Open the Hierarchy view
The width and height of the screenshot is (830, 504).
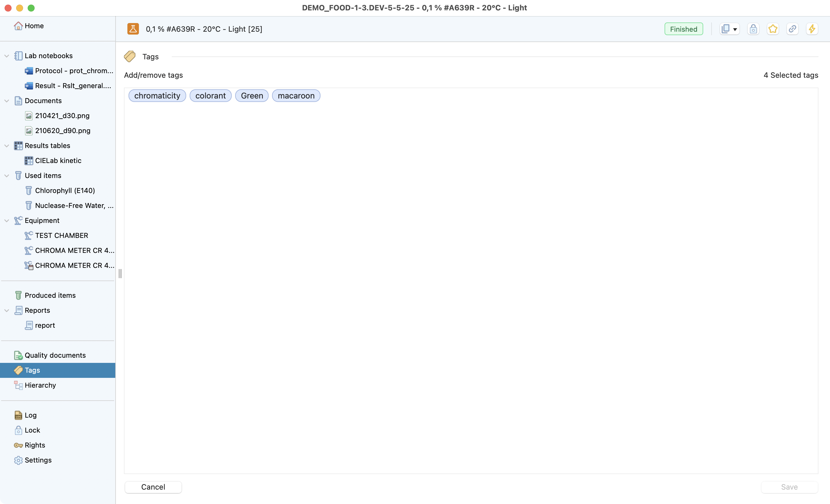click(40, 385)
